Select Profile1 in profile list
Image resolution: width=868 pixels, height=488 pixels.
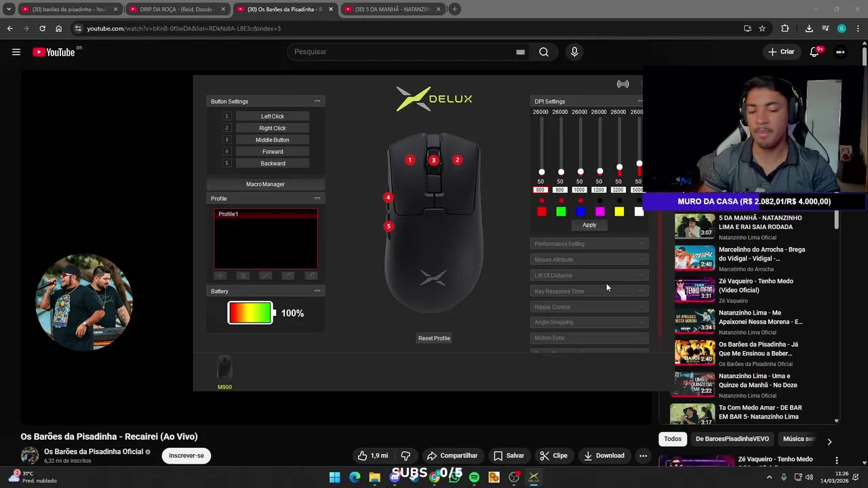(266, 214)
